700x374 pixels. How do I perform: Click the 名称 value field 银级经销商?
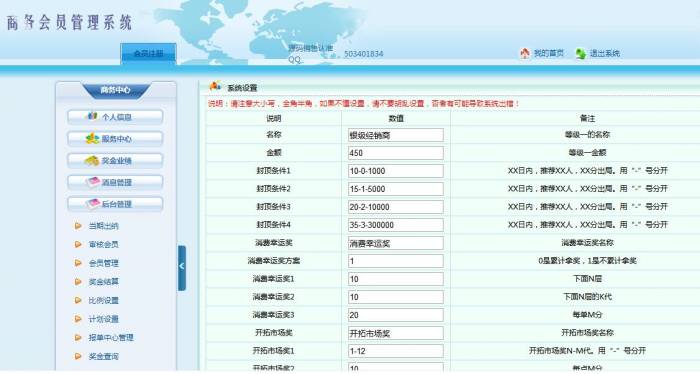396,135
